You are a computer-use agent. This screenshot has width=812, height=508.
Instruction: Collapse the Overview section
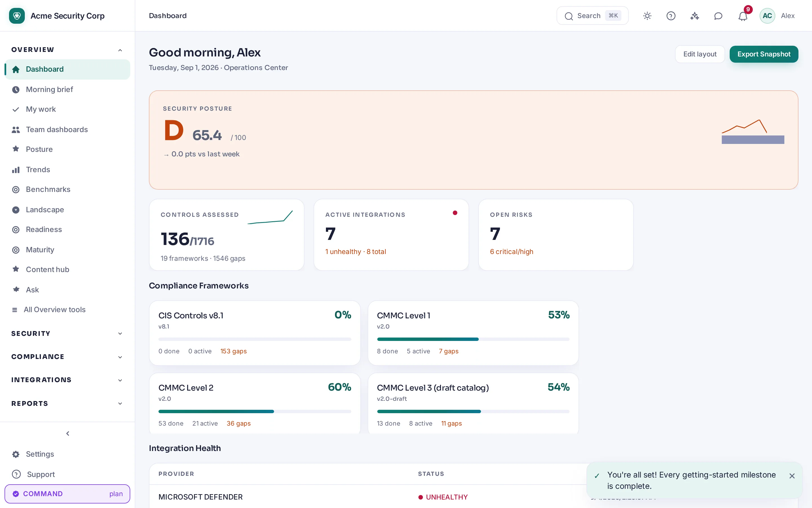click(67, 50)
